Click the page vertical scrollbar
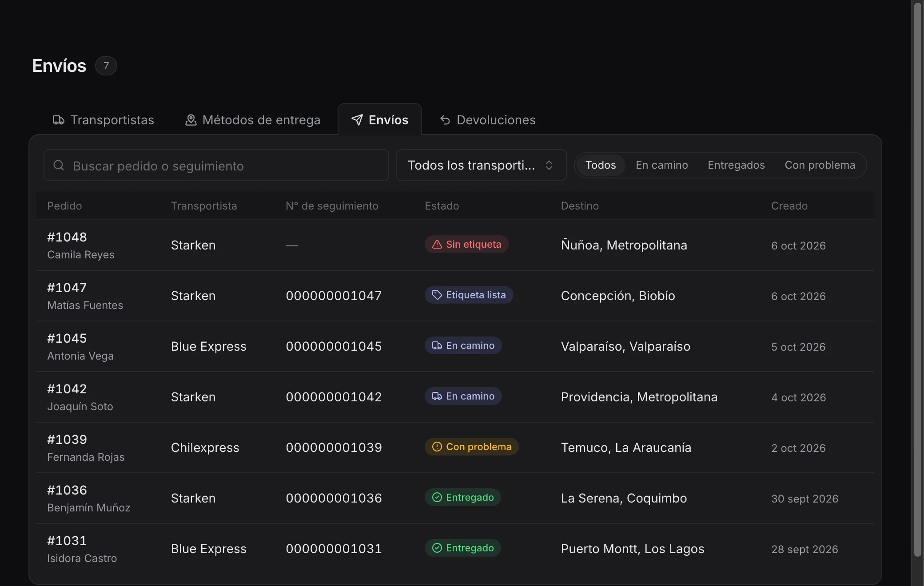924x586 pixels. tap(917, 280)
